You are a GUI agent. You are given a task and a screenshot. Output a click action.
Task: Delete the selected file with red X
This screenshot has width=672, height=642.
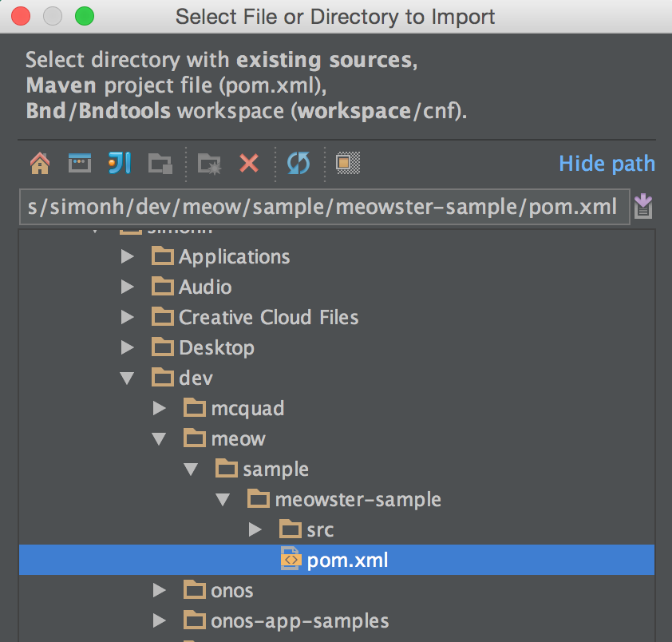pyautogui.click(x=249, y=164)
